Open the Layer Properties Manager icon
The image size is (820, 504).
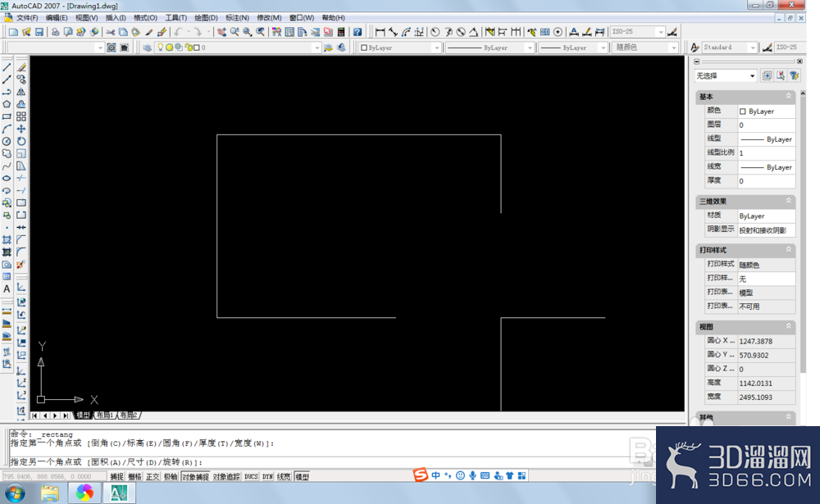tap(147, 48)
